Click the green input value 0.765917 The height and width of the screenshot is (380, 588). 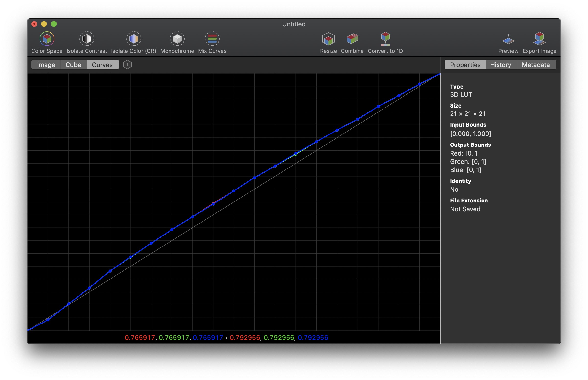(174, 337)
